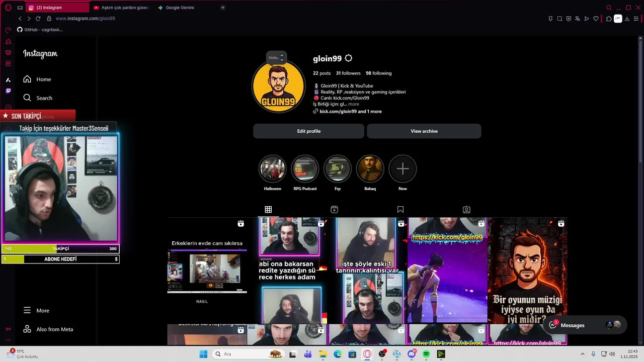Open Also from Meta menu
The width and height of the screenshot is (644, 362).
click(48, 329)
